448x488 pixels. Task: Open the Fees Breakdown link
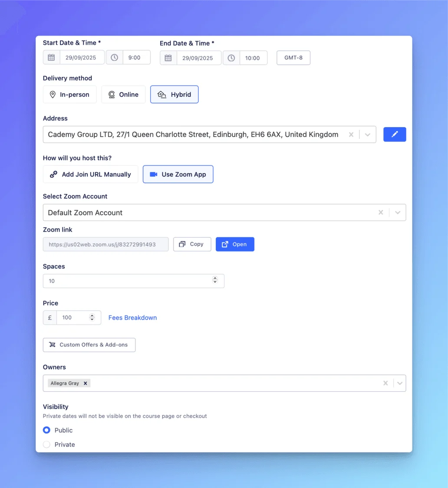tap(132, 318)
